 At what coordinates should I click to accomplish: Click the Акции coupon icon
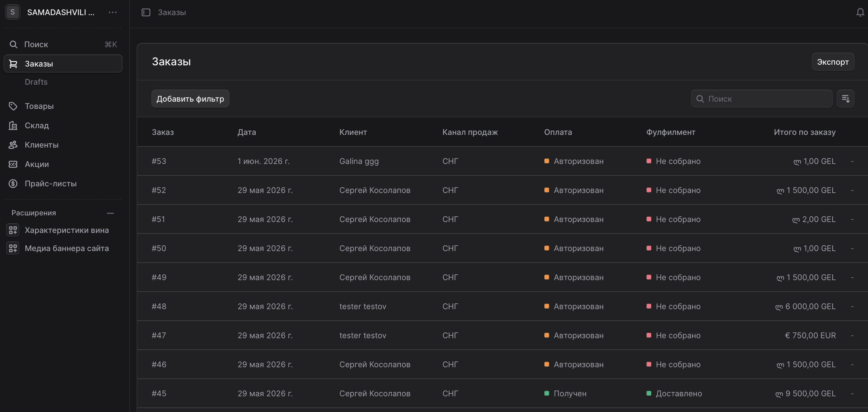click(13, 164)
